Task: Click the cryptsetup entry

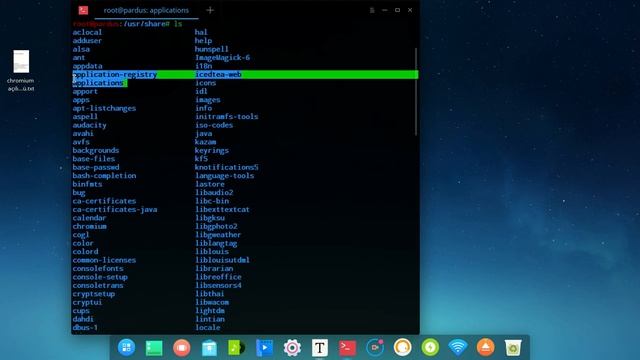Action: pyautogui.click(x=93, y=294)
